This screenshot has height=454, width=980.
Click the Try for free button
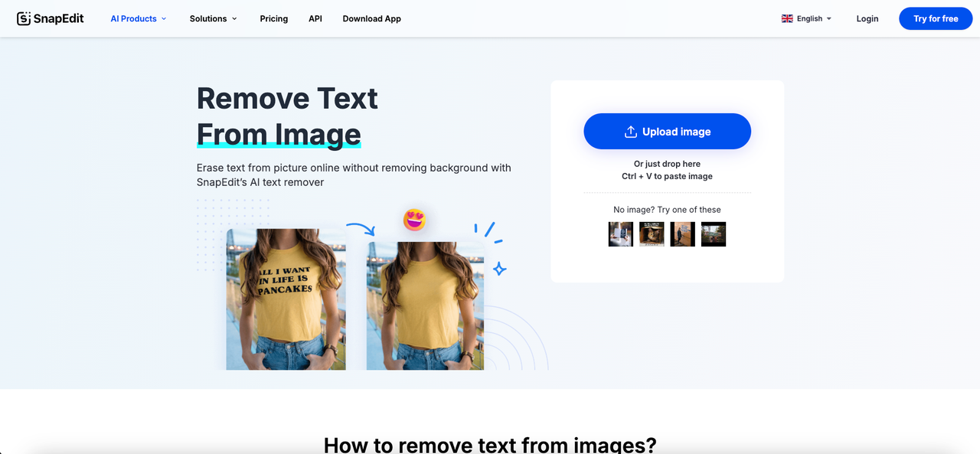click(936, 18)
